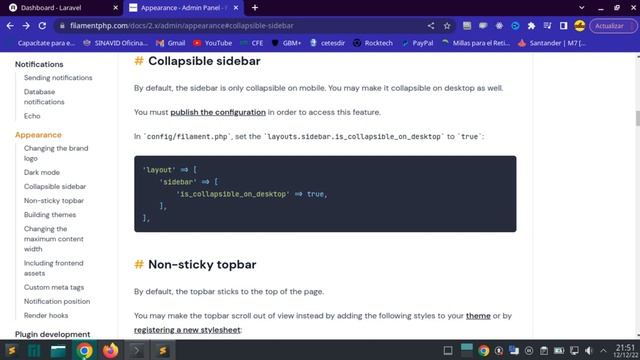Screen dimensions: 640x360
Task: Open the Extensions puzzle icon
Action: pyautogui.click(x=531, y=26)
